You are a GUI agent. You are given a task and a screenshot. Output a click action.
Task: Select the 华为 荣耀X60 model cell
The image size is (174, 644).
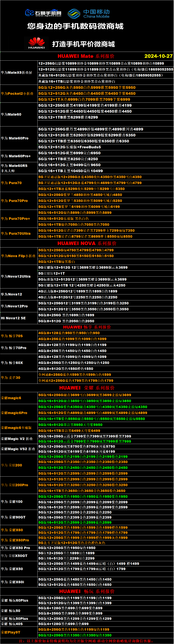[19, 530]
